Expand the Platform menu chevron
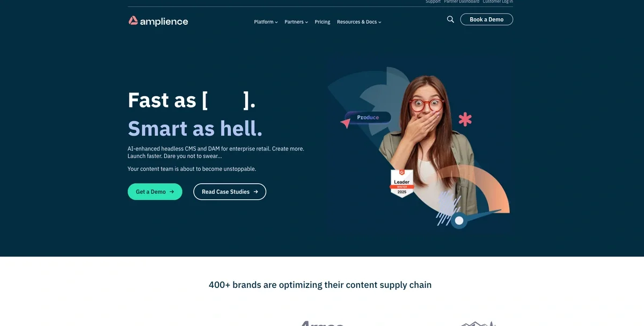Screen dimensions: 644x326 (x=276, y=22)
